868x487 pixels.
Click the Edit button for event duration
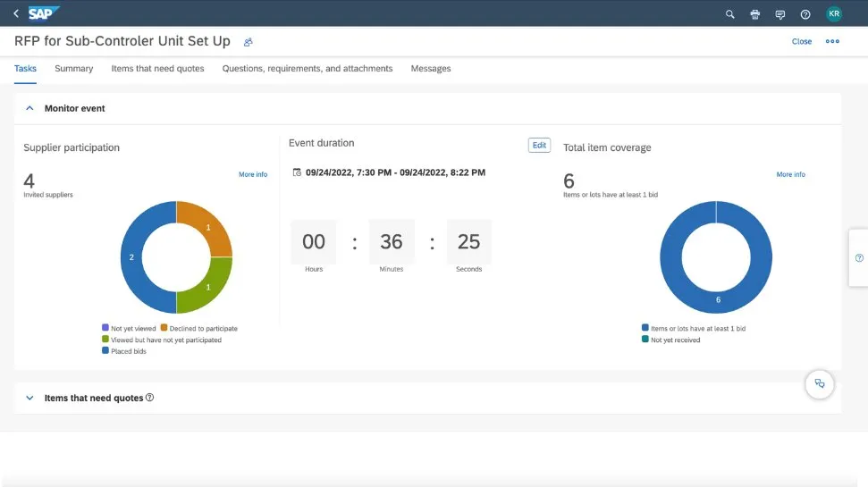539,145
